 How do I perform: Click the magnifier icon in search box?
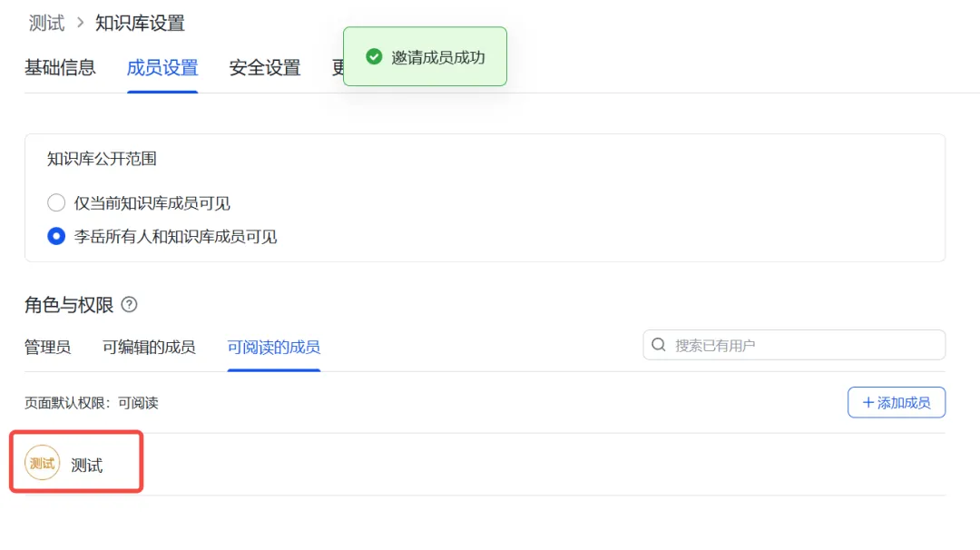[659, 345]
